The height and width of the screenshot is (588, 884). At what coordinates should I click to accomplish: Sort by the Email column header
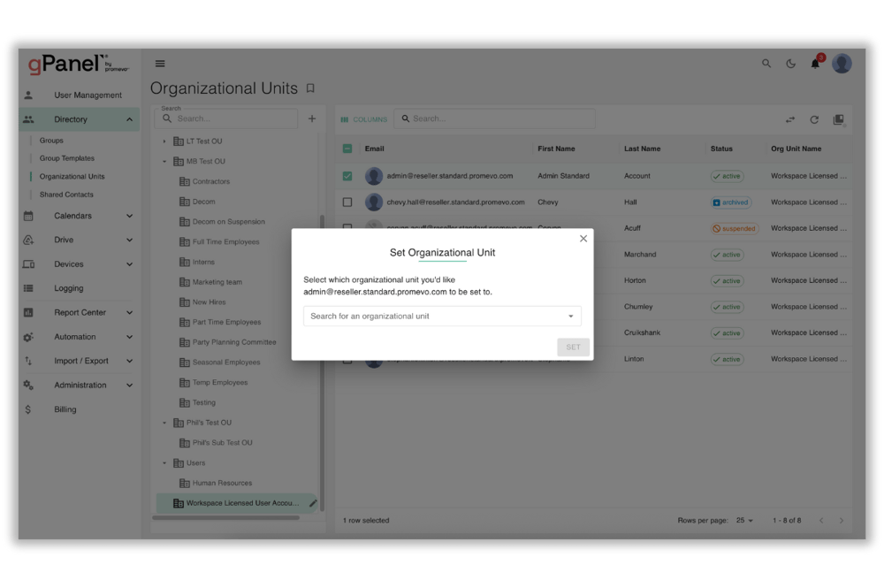click(374, 149)
